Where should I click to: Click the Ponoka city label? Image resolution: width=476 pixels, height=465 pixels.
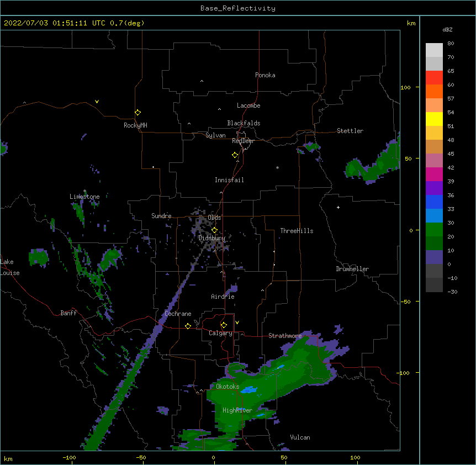[265, 75]
